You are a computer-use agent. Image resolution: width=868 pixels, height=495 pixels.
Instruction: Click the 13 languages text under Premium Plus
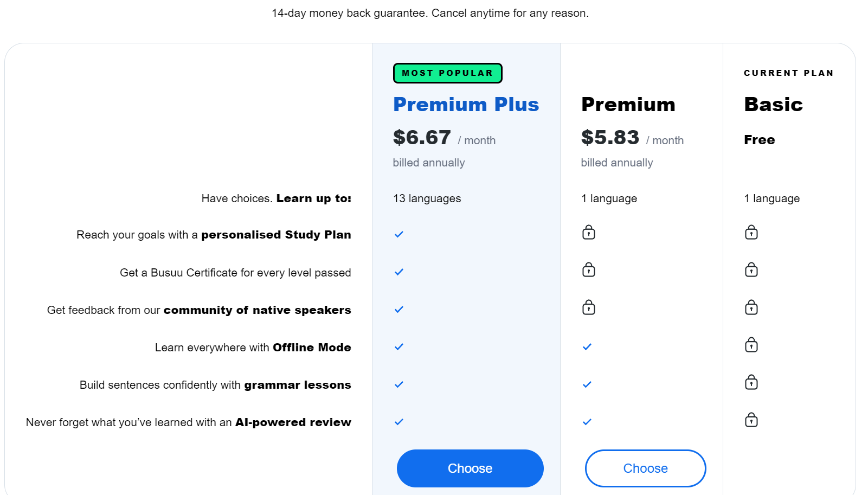(427, 198)
